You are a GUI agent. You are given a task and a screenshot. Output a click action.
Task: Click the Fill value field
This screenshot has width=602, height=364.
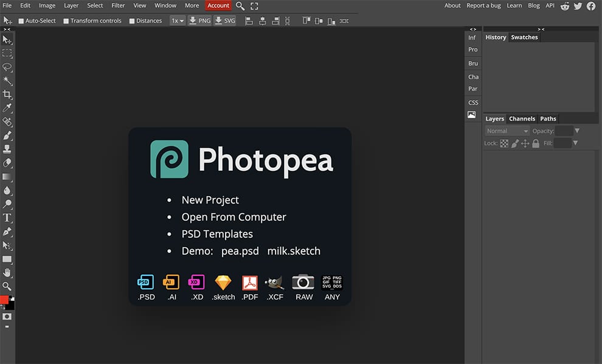point(562,143)
